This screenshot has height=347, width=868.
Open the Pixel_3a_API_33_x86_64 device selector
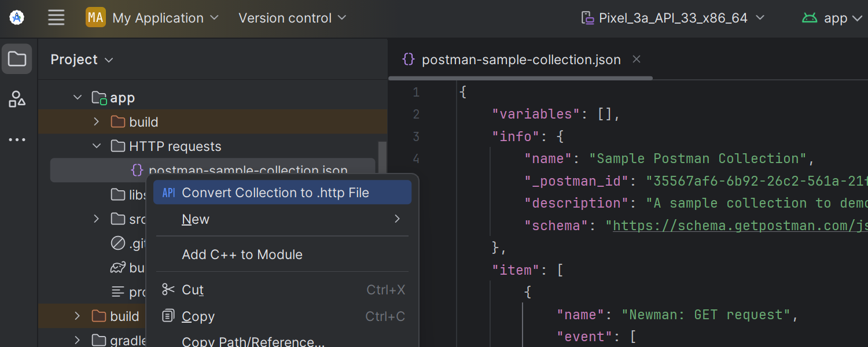(673, 18)
